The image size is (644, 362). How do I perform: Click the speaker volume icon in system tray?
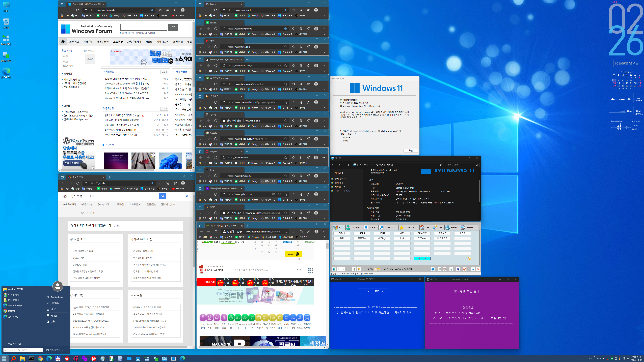point(604,358)
